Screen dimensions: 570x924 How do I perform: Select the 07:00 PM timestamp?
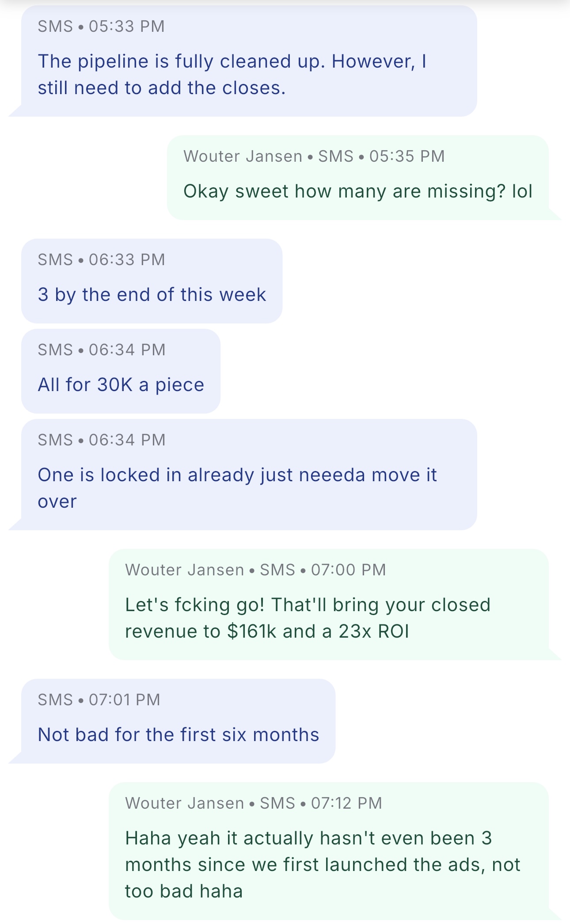pyautogui.click(x=348, y=570)
